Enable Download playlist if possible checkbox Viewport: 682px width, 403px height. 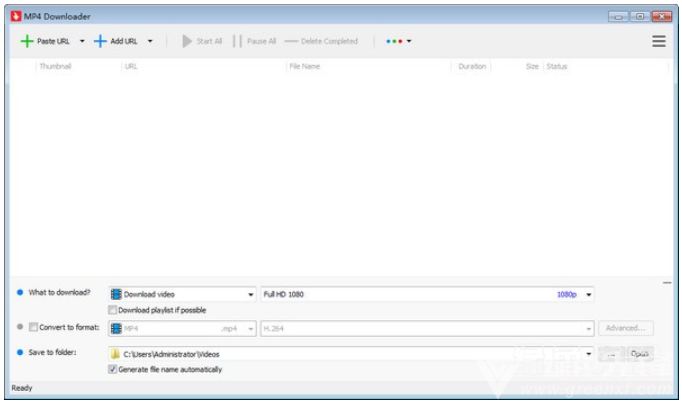pos(113,310)
